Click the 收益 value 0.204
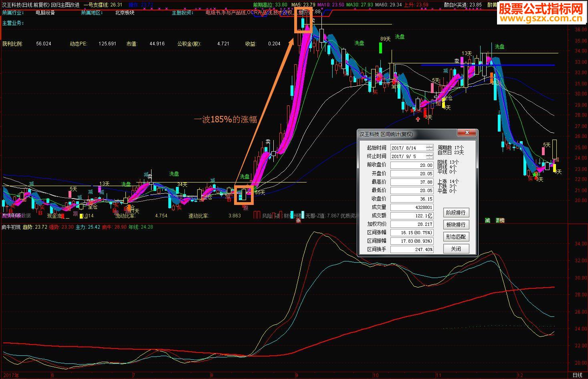The height and width of the screenshot is (379, 588). [x=274, y=43]
